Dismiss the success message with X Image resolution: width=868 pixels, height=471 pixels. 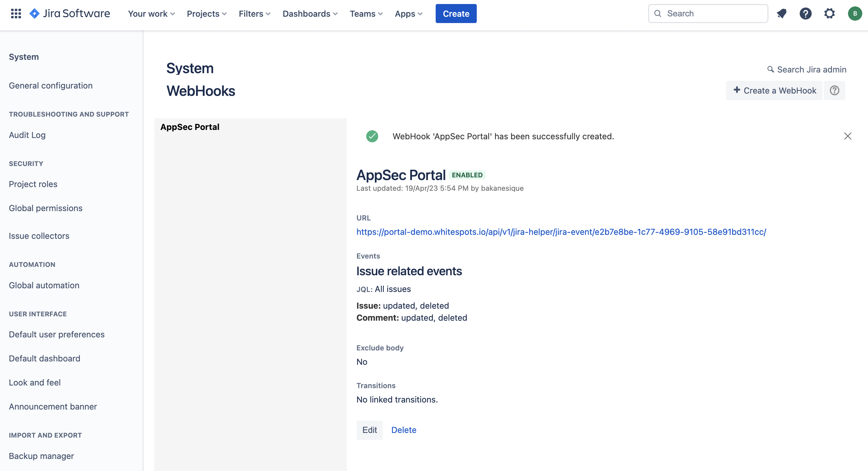[847, 136]
